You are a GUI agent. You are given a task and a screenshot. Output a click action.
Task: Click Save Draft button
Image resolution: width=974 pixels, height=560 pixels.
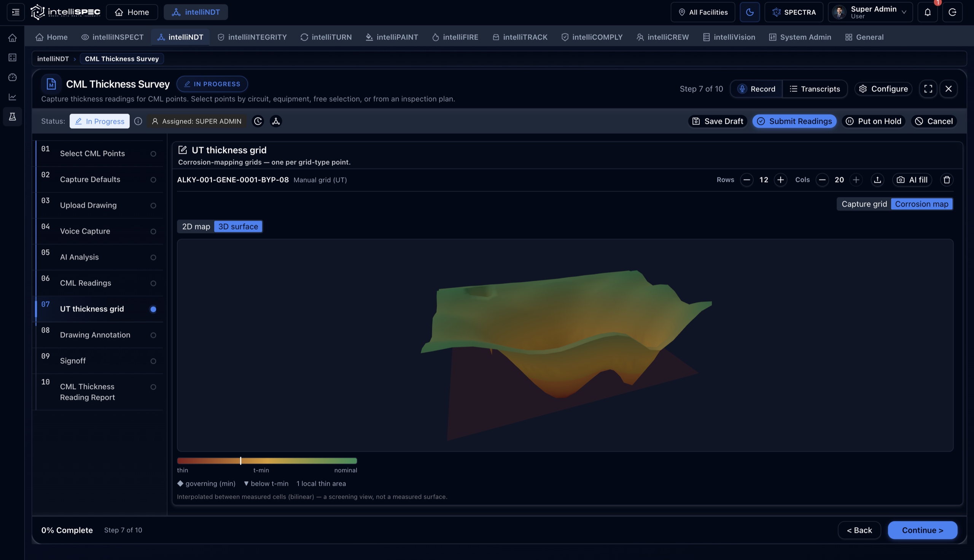pos(718,121)
